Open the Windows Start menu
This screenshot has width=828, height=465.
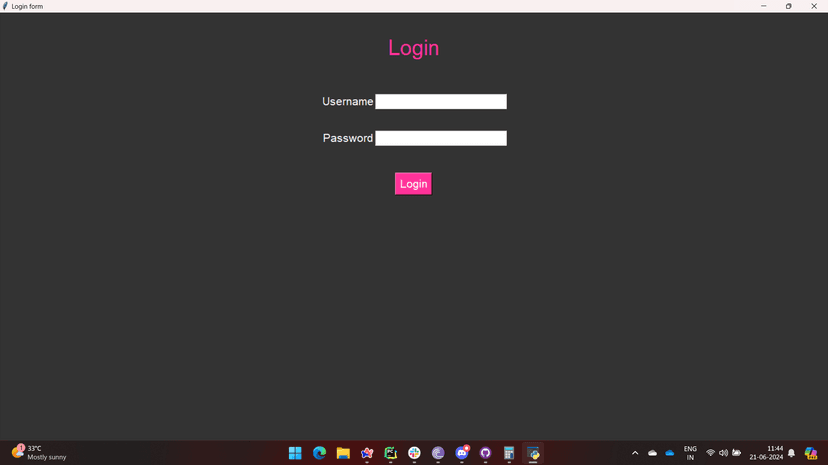point(295,453)
